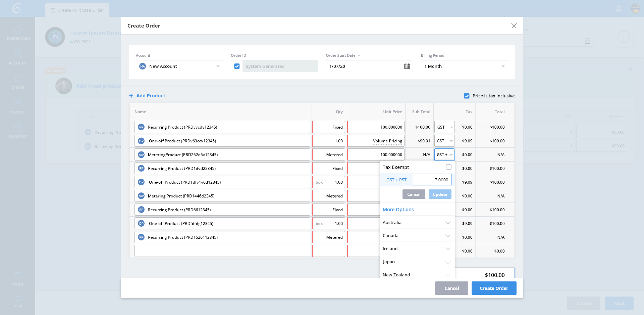
Task: Click the user avatar in top bar
Action: tap(635, 8)
